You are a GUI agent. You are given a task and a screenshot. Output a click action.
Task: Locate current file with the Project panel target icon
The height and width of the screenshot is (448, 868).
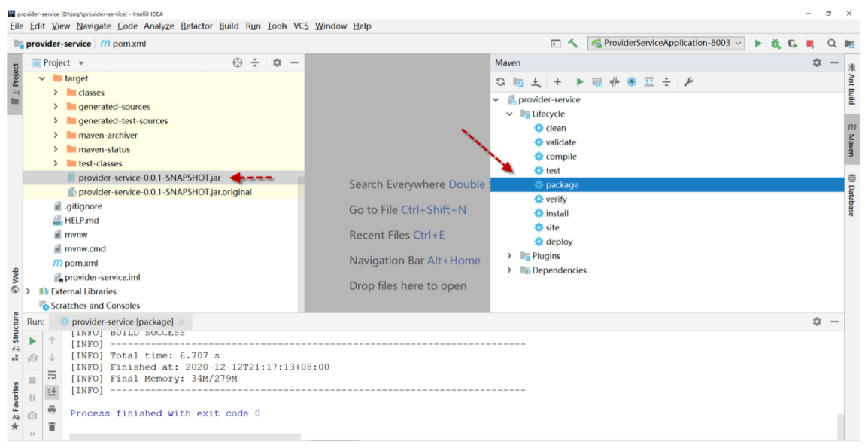(238, 62)
